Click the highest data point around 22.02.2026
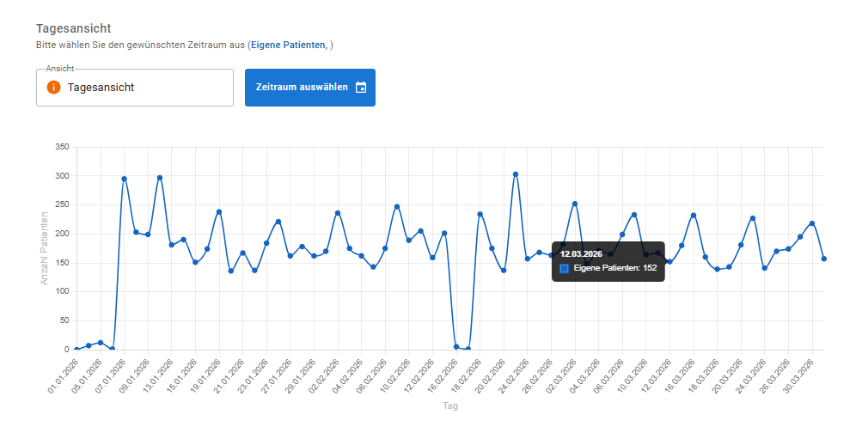 point(516,174)
